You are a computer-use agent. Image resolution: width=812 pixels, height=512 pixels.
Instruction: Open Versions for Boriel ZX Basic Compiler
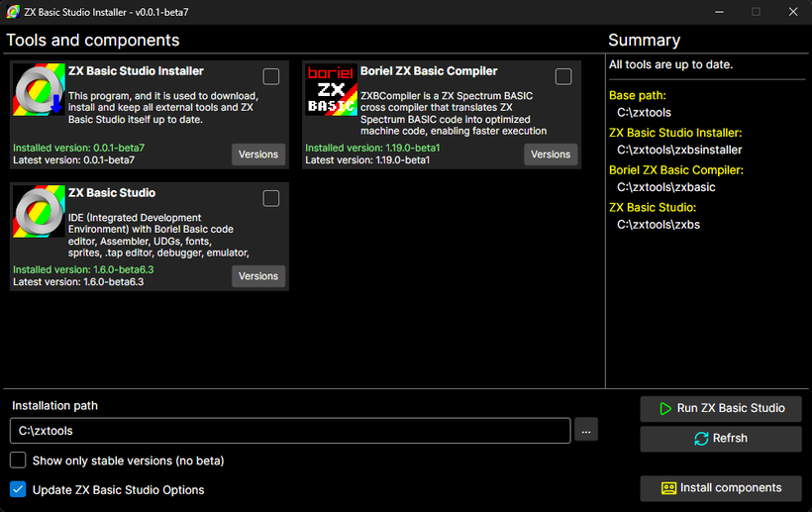coord(551,154)
